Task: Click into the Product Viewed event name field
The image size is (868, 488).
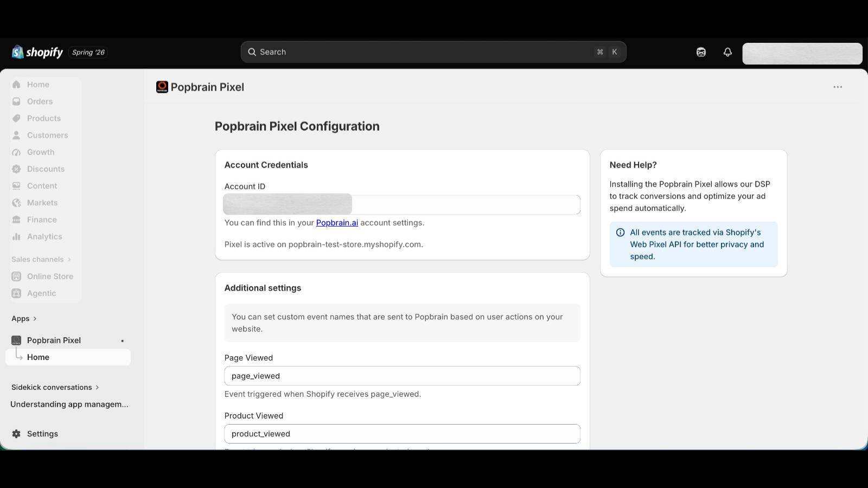Action: (402, 434)
